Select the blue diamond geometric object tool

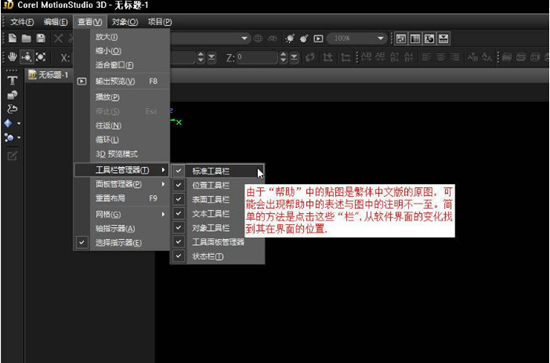coord(8,123)
